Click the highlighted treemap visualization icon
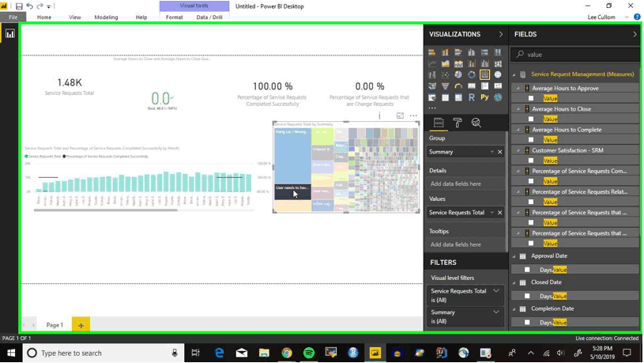The image size is (644, 363). (x=484, y=75)
